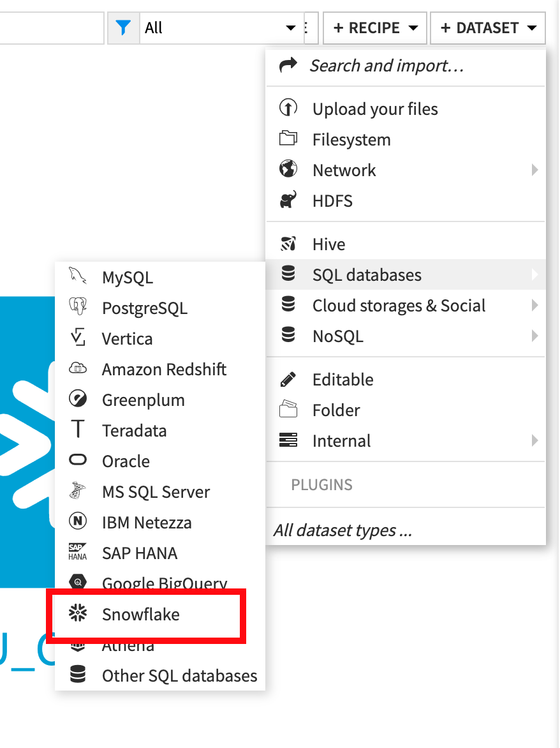The height and width of the screenshot is (748, 560).
Task: Select Search and import… menu entry
Action: tap(386, 66)
